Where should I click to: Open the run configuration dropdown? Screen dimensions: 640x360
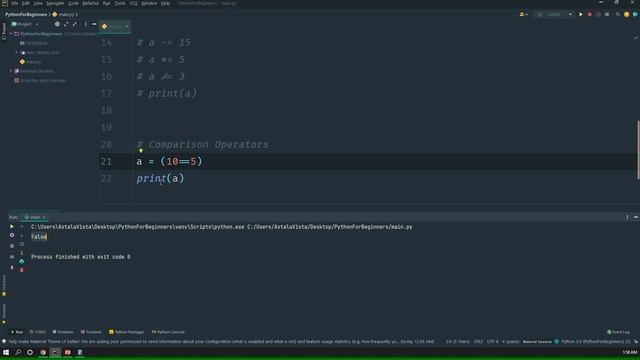(x=554, y=14)
